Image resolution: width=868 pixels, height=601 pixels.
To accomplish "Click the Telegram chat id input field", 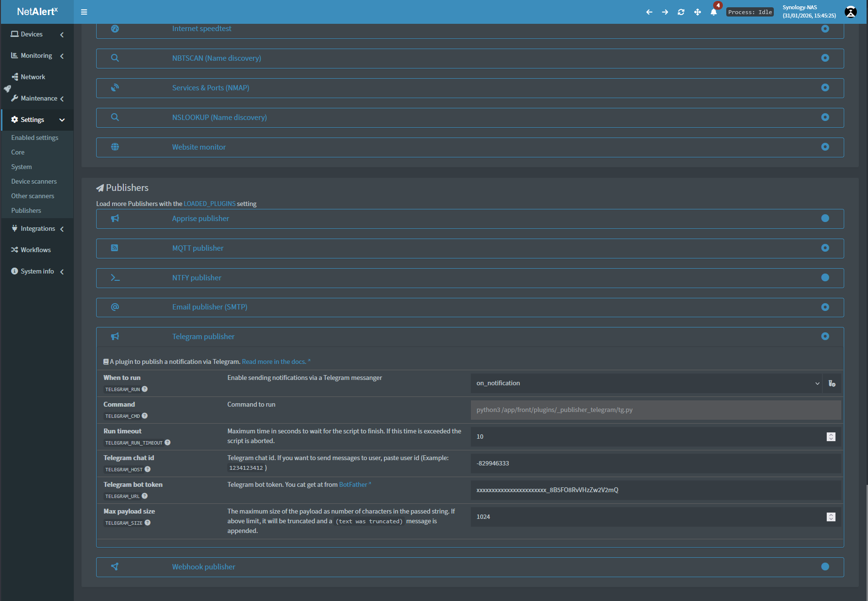I will (655, 464).
